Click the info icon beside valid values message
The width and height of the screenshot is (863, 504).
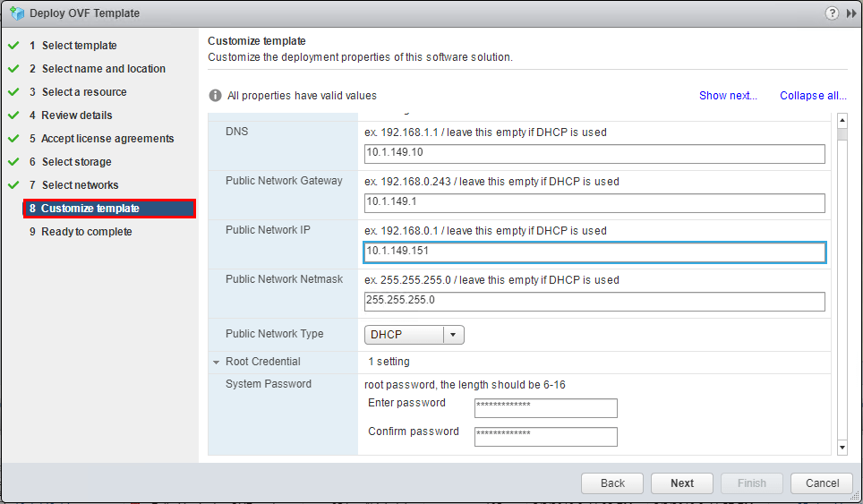click(x=215, y=96)
